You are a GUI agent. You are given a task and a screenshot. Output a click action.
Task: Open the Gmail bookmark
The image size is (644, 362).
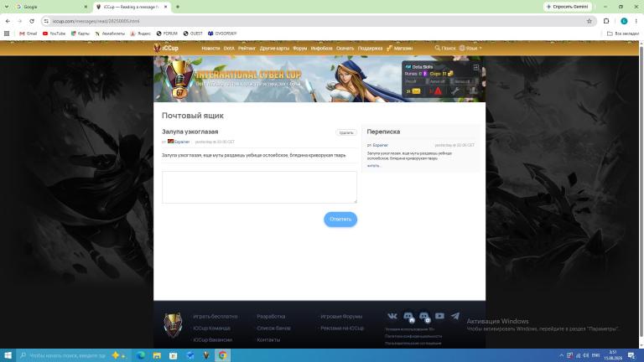[x=28, y=34]
